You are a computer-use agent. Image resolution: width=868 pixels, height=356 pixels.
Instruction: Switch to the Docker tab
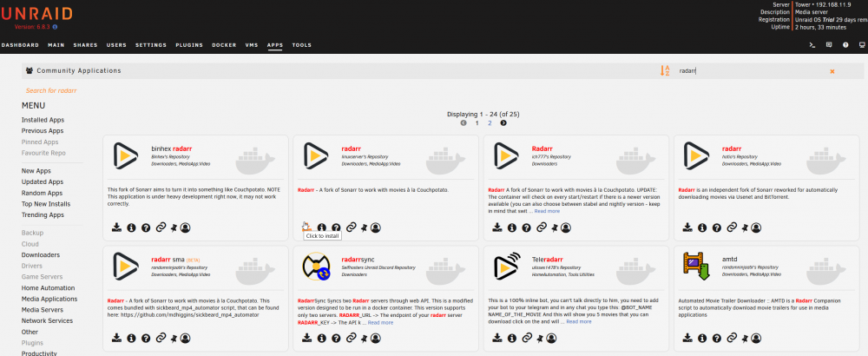coord(224,45)
